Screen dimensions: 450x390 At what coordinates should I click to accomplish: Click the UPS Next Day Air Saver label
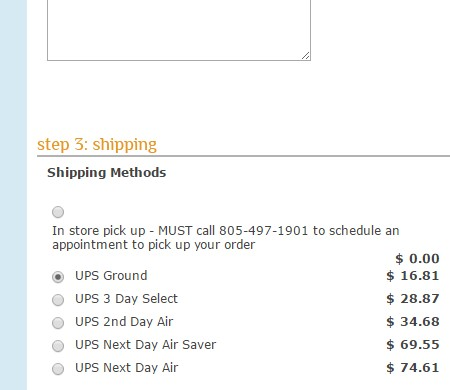[146, 345]
